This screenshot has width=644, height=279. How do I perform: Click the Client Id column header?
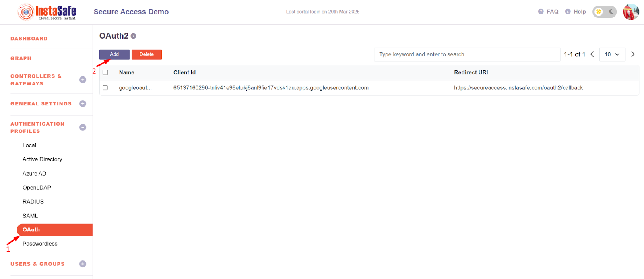tap(184, 72)
